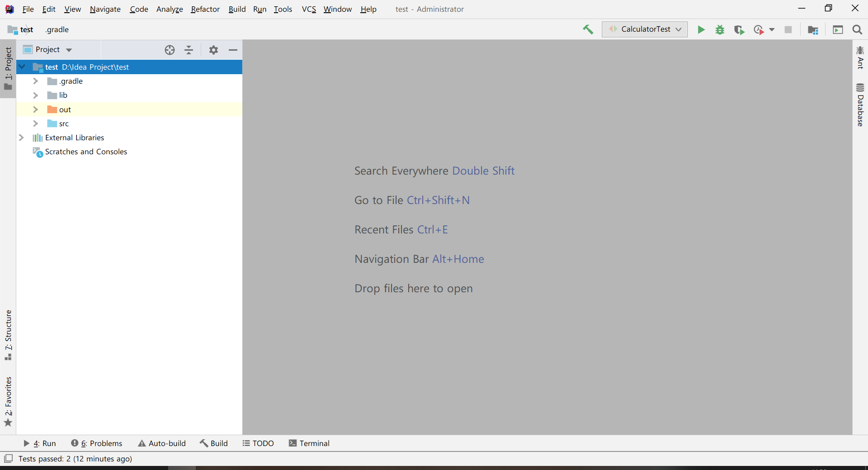This screenshot has height=470, width=868.
Task: Open Project panel settings gear
Action: 213,50
